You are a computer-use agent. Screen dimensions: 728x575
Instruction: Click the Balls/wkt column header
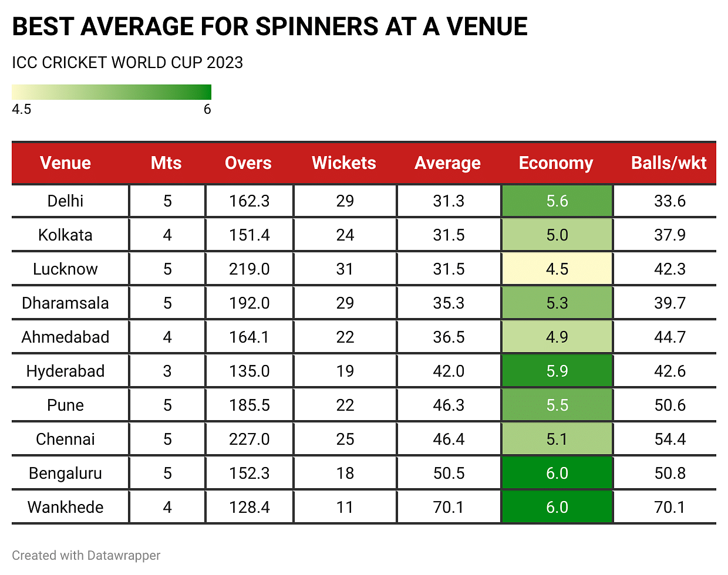click(669, 163)
